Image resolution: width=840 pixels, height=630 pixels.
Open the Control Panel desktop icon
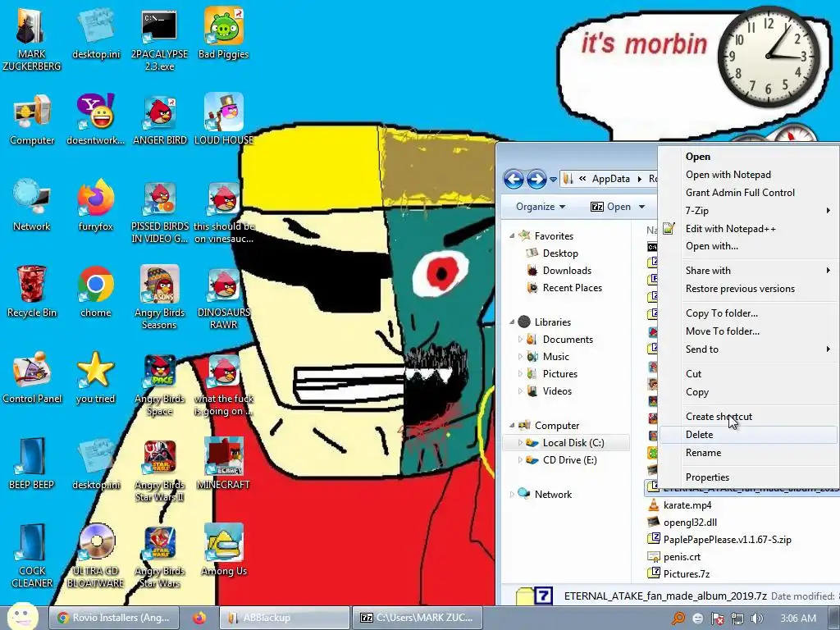pos(32,378)
